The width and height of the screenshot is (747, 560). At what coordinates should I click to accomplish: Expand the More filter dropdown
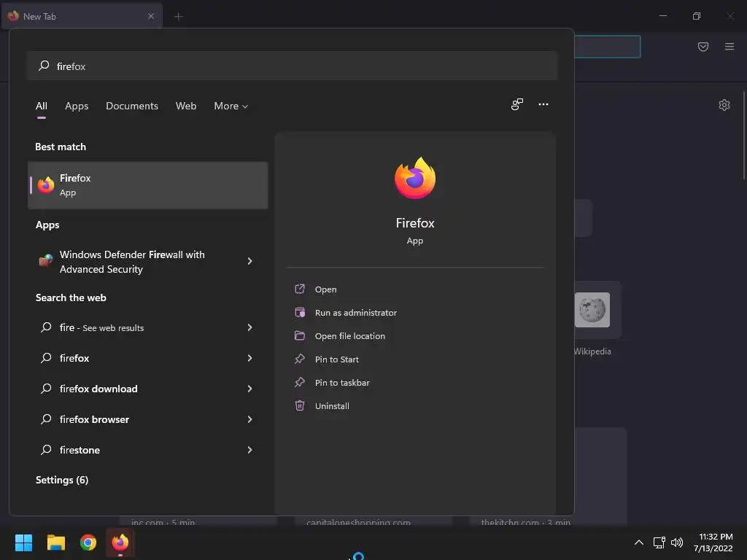[231, 106]
